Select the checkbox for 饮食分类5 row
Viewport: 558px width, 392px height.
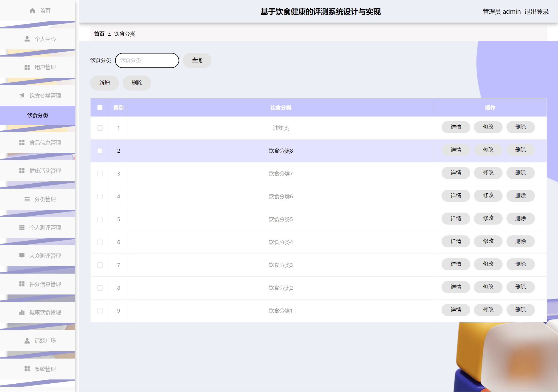pos(100,219)
